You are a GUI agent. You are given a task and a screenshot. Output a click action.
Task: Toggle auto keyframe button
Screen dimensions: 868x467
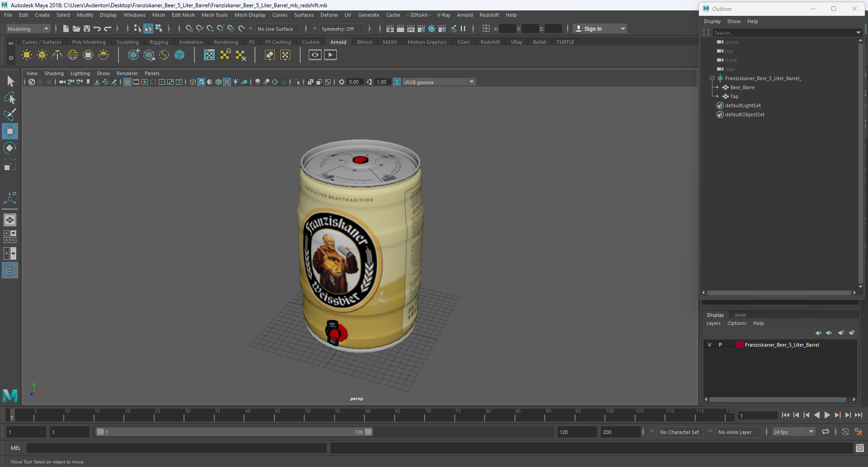(845, 432)
